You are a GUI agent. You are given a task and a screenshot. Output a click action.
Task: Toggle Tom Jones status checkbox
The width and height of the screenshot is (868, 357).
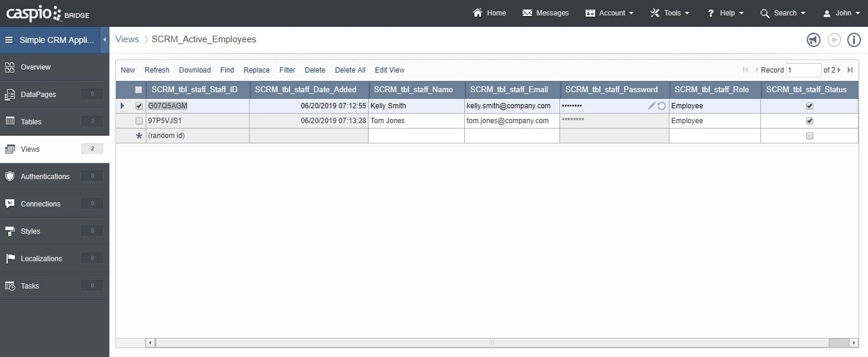pyautogui.click(x=809, y=121)
